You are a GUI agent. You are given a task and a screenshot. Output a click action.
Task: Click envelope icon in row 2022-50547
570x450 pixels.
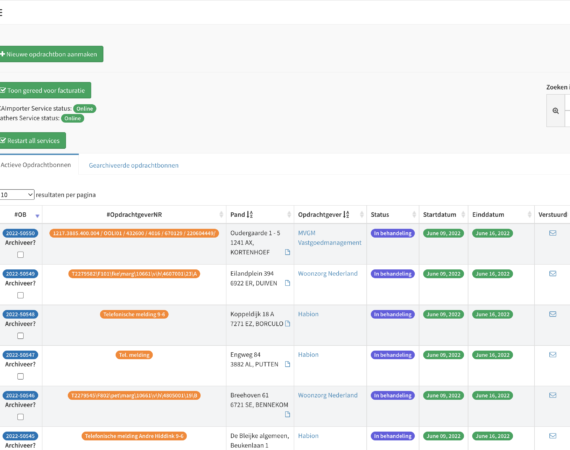coord(553,355)
